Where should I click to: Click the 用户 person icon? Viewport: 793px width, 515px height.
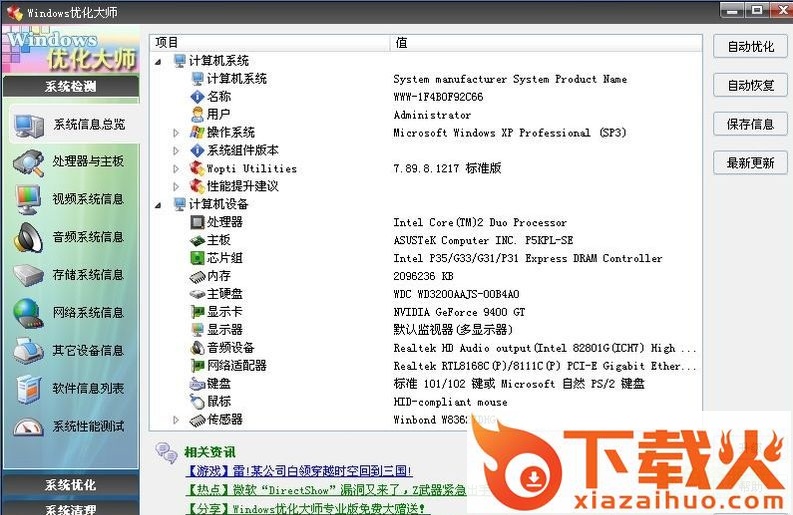pos(197,115)
